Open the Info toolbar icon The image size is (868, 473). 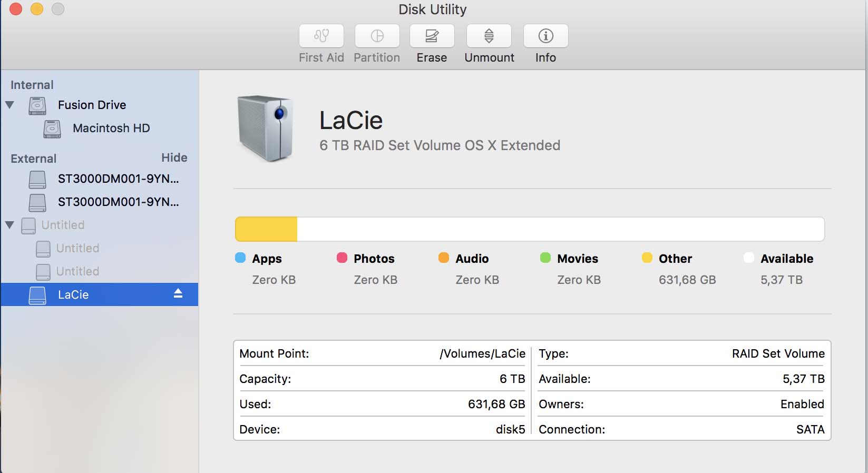(x=545, y=36)
